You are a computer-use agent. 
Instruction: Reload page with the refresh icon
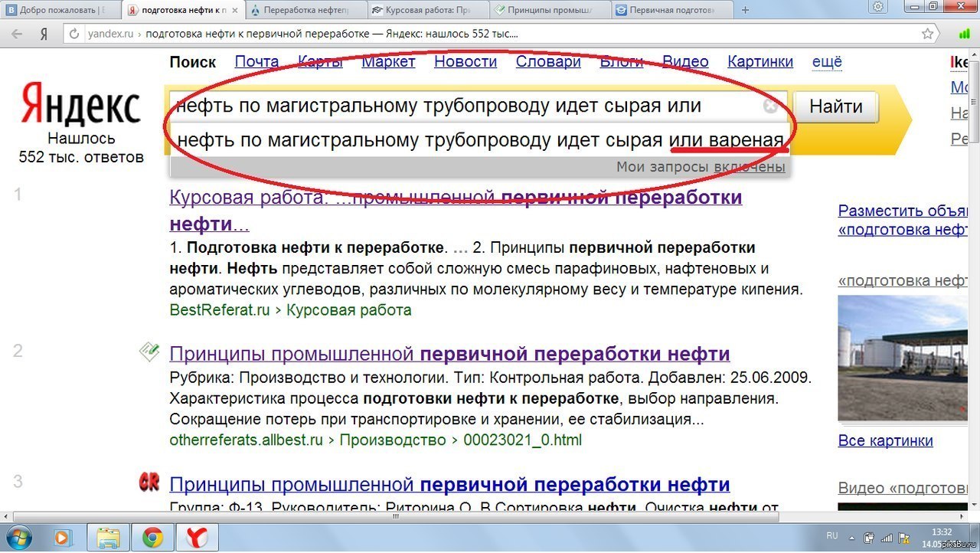click(73, 34)
